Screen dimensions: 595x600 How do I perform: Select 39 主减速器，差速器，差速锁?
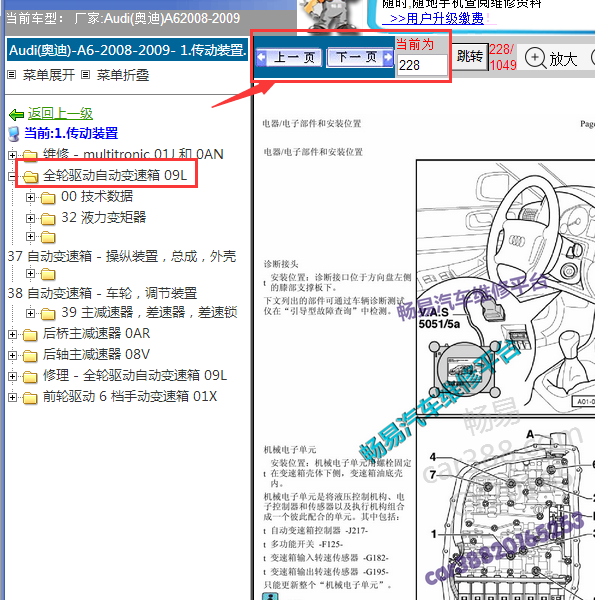point(149,312)
